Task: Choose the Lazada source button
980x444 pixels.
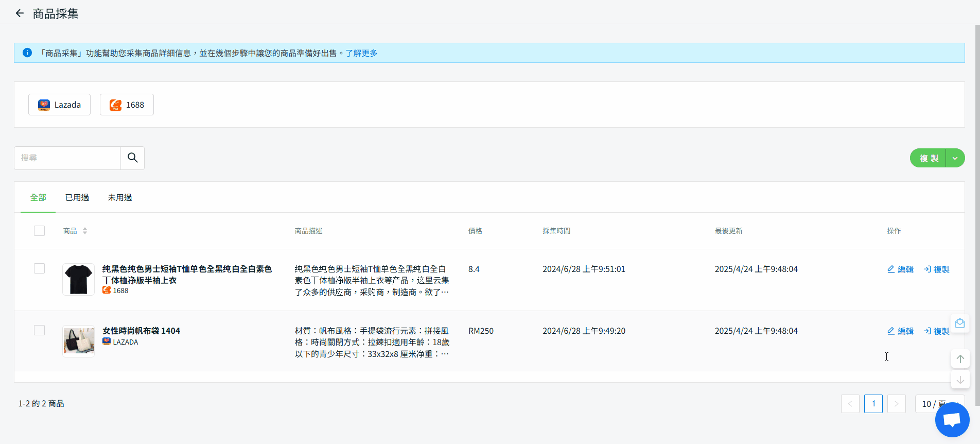Action: point(59,105)
